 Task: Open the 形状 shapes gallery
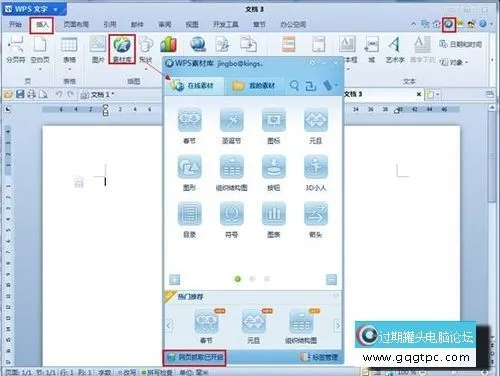(146, 50)
